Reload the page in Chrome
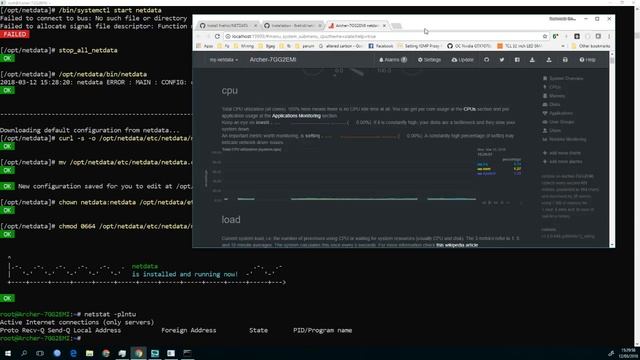 click(217, 36)
